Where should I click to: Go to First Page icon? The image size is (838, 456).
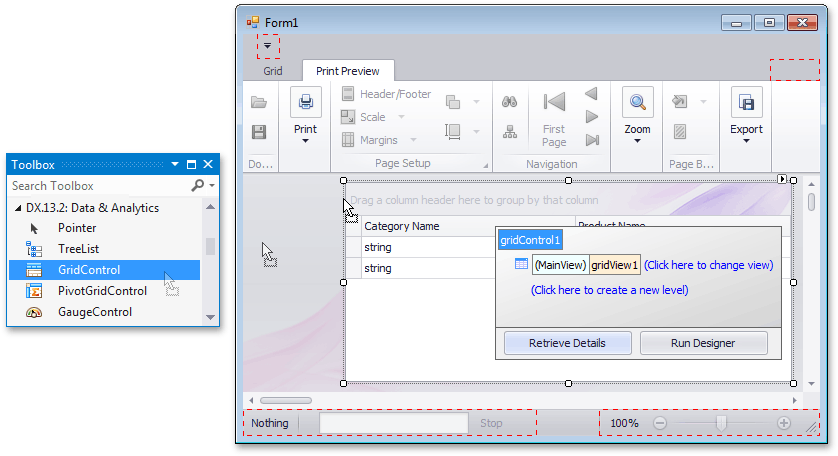pyautogui.click(x=554, y=102)
